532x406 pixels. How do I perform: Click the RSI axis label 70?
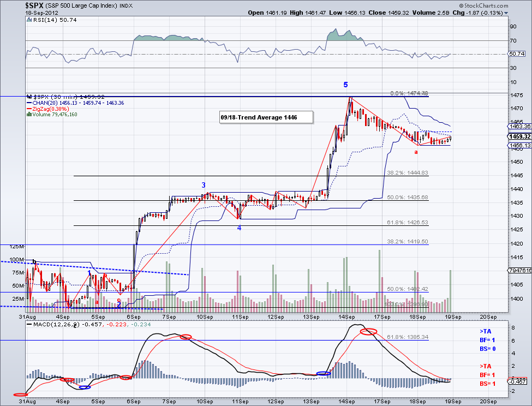click(x=513, y=41)
